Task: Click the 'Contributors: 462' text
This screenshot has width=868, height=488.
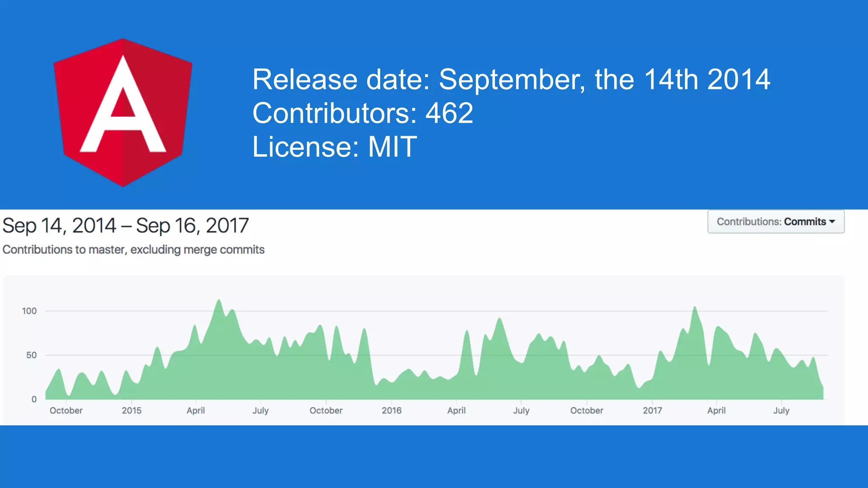Action: click(x=363, y=113)
